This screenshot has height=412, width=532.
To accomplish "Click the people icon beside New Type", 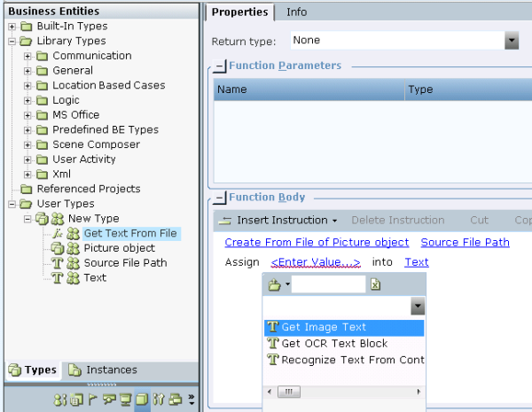I will (x=58, y=219).
